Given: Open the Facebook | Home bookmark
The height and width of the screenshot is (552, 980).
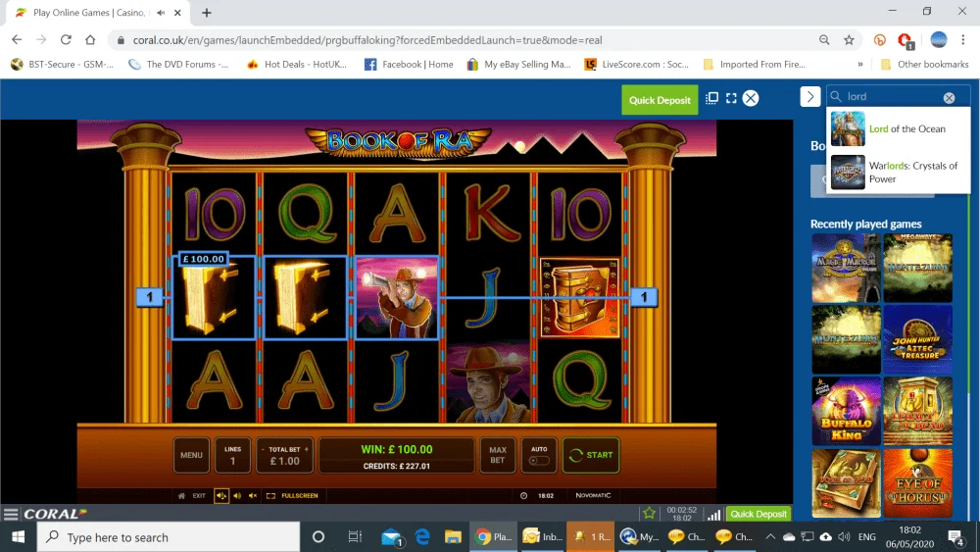Looking at the screenshot, I should tap(409, 65).
